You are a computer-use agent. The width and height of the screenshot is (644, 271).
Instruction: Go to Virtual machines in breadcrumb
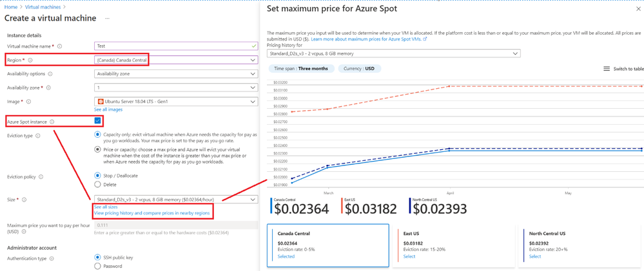click(43, 7)
